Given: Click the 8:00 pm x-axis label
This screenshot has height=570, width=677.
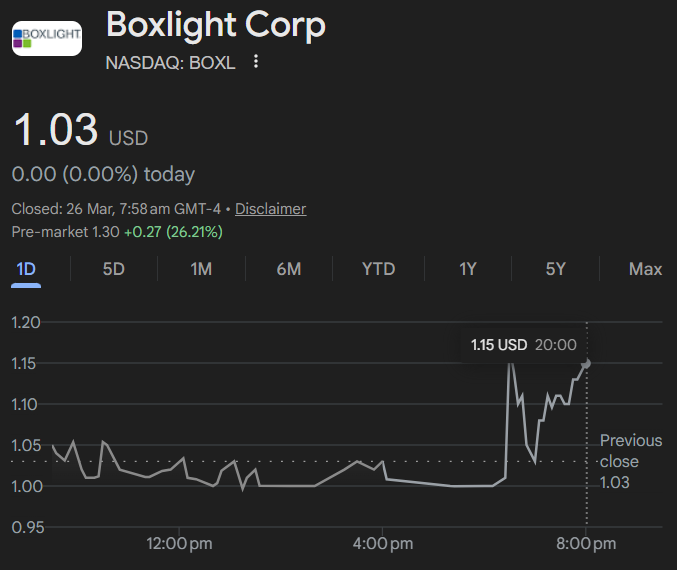Looking at the screenshot, I should (586, 543).
